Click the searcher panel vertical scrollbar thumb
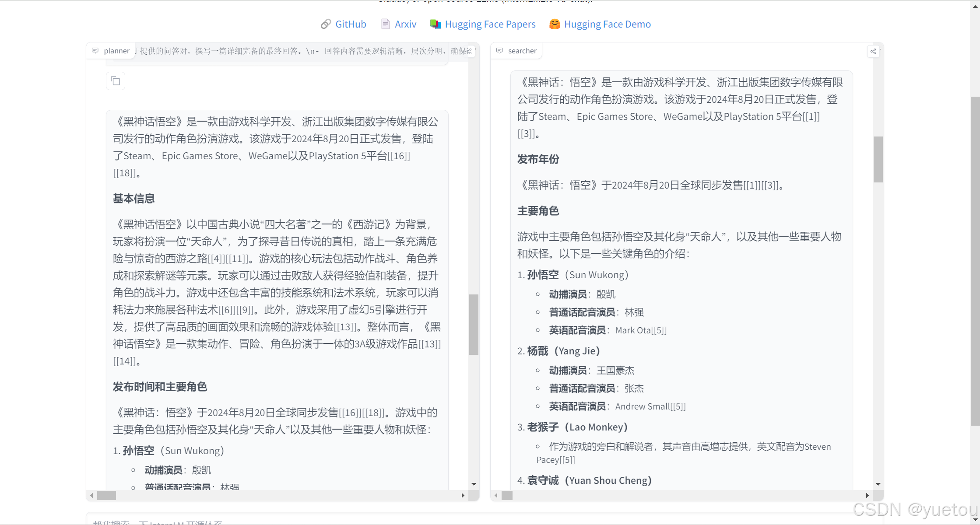The image size is (980, 525). point(878,159)
